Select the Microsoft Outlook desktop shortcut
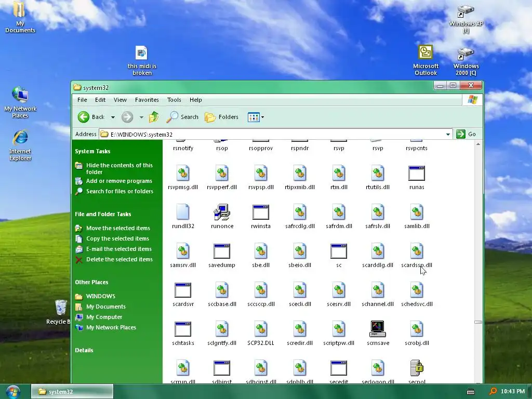This screenshot has width=532, height=399. (x=425, y=60)
